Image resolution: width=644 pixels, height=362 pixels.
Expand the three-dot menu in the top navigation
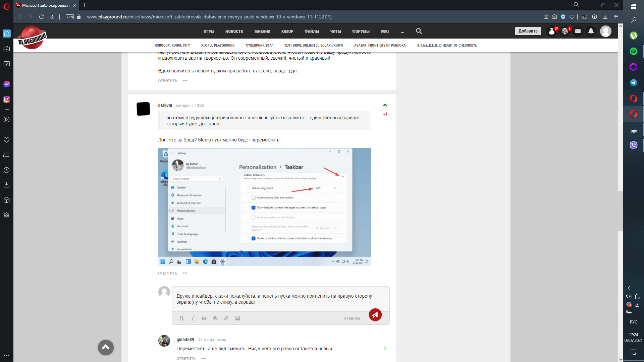402,32
